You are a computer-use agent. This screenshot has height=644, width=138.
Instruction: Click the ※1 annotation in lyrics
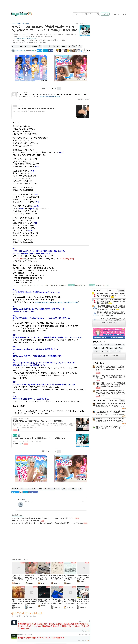click(61, 152)
